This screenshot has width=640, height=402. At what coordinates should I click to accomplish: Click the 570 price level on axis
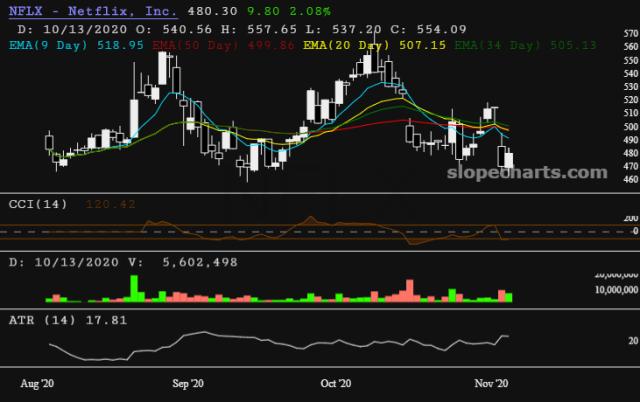click(x=629, y=34)
